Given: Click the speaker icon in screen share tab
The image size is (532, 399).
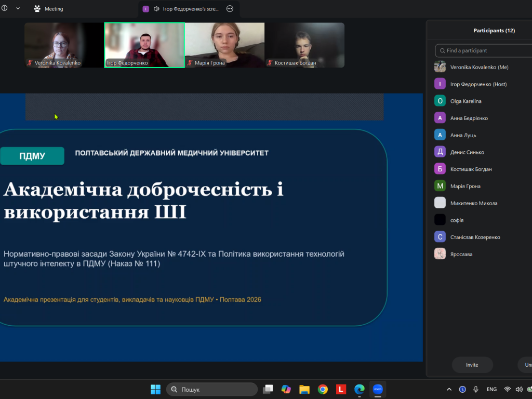Looking at the screenshot, I should [x=156, y=9].
